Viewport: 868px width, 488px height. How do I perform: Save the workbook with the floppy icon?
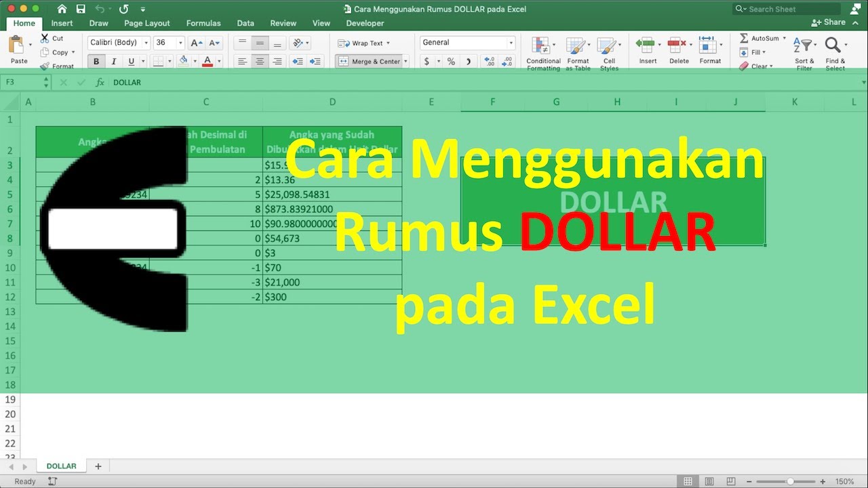[81, 9]
